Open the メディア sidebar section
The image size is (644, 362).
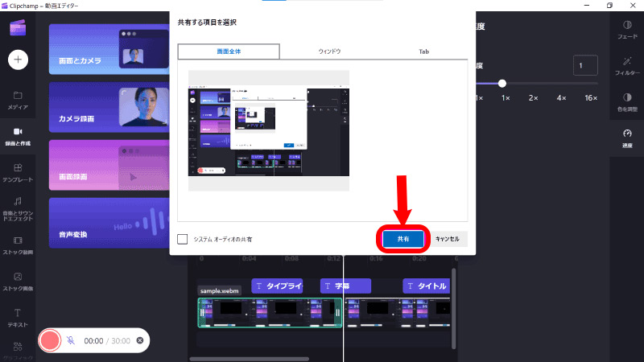[18, 101]
